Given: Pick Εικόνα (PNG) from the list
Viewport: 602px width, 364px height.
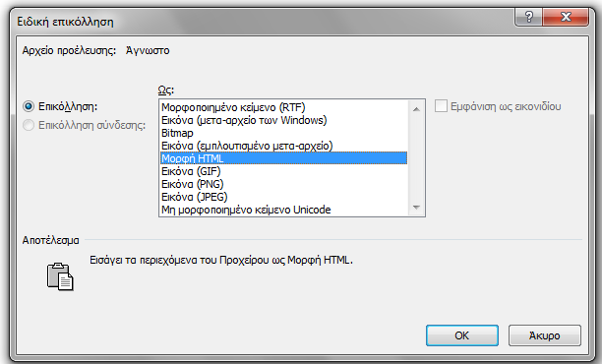Looking at the screenshot, I should [x=283, y=184].
